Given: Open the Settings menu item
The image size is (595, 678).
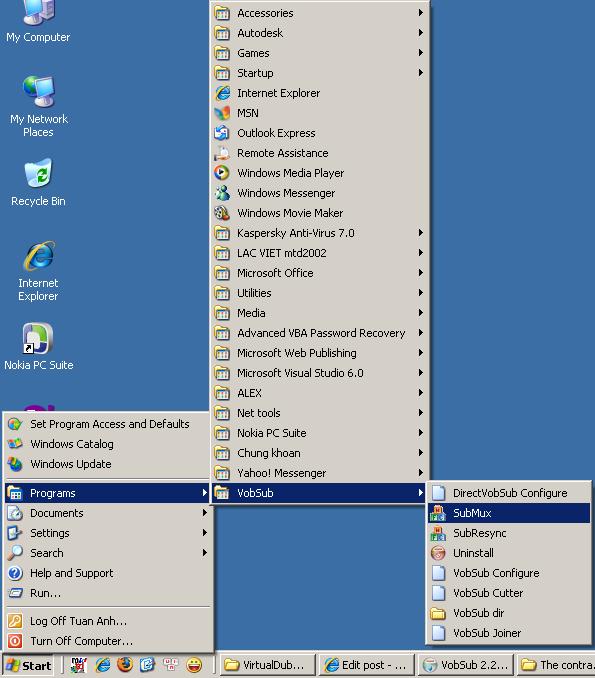Looking at the screenshot, I should pyautogui.click(x=108, y=533).
